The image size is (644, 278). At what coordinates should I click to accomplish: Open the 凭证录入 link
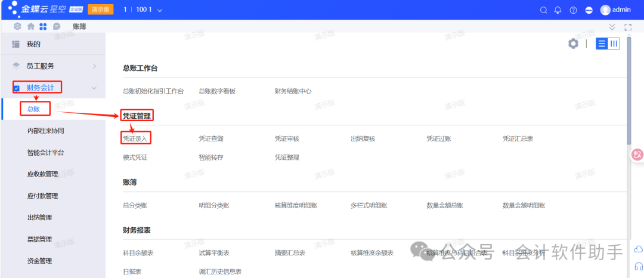[x=135, y=138]
